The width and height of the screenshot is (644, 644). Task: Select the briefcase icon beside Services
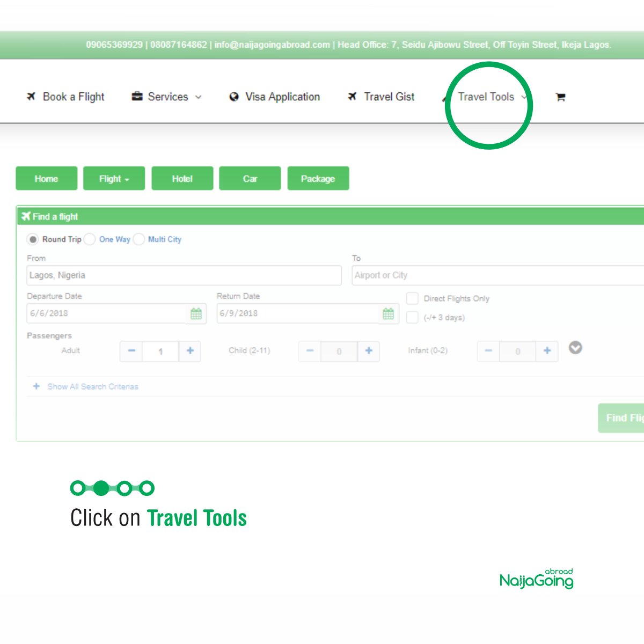[137, 97]
